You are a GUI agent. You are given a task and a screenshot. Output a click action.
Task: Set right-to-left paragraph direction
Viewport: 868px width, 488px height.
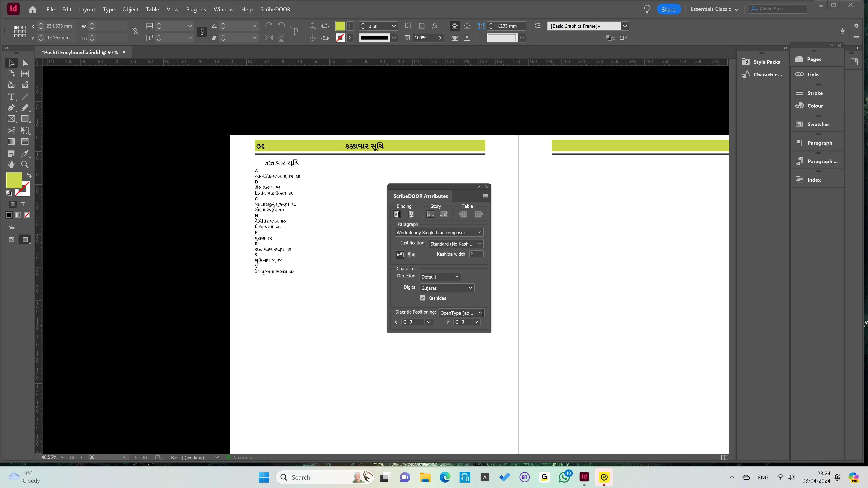tap(411, 255)
